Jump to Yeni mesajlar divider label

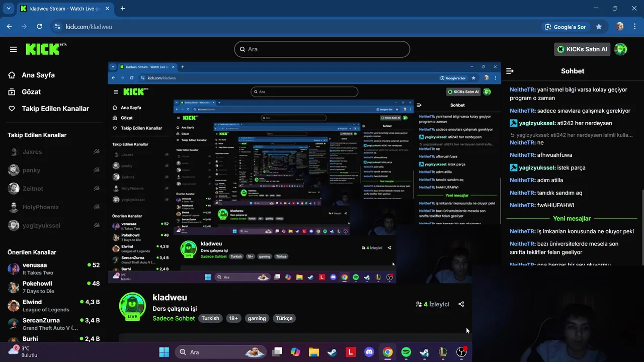pyautogui.click(x=572, y=218)
